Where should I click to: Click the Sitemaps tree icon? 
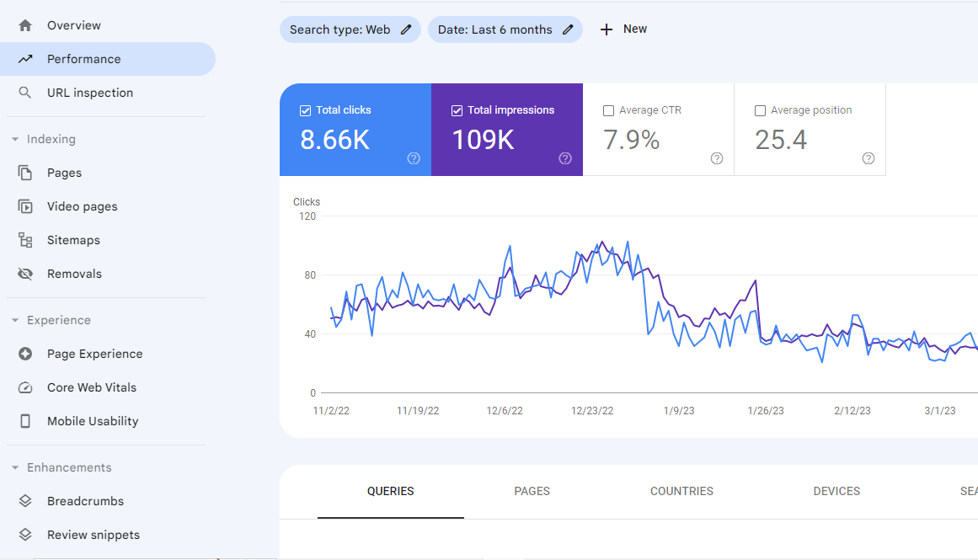[25, 240]
